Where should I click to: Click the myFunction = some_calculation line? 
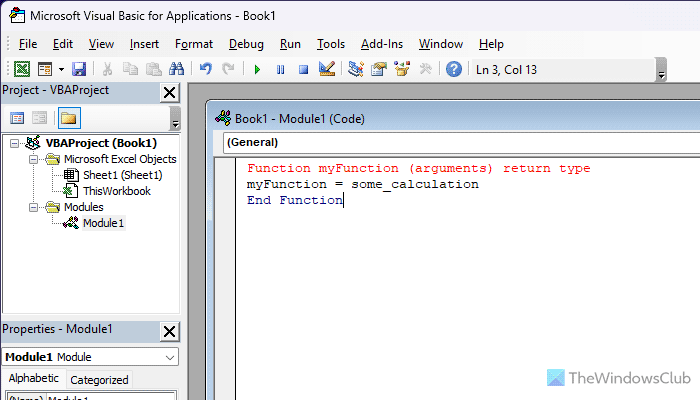point(362,184)
